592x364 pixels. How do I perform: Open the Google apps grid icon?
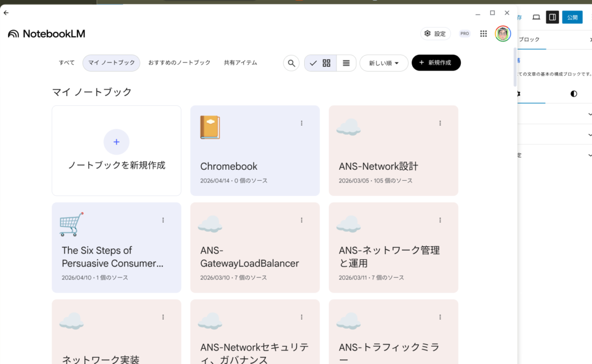point(483,34)
